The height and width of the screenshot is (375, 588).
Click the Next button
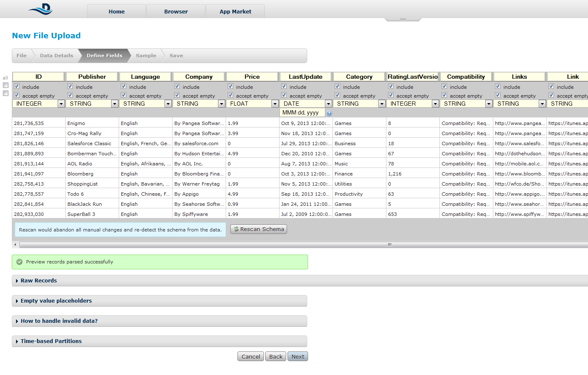click(x=298, y=356)
